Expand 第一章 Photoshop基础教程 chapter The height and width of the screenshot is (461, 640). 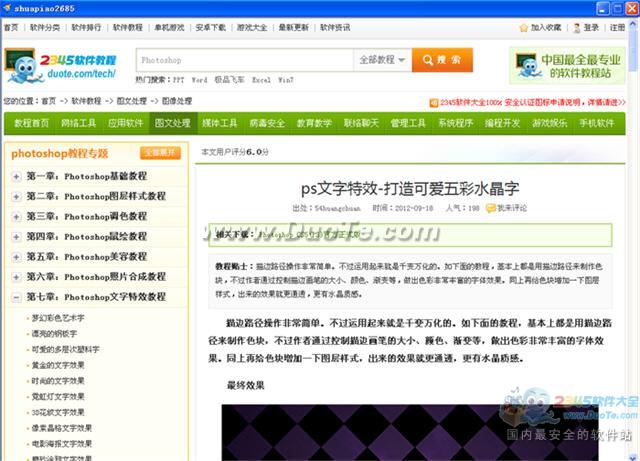pos(17,177)
